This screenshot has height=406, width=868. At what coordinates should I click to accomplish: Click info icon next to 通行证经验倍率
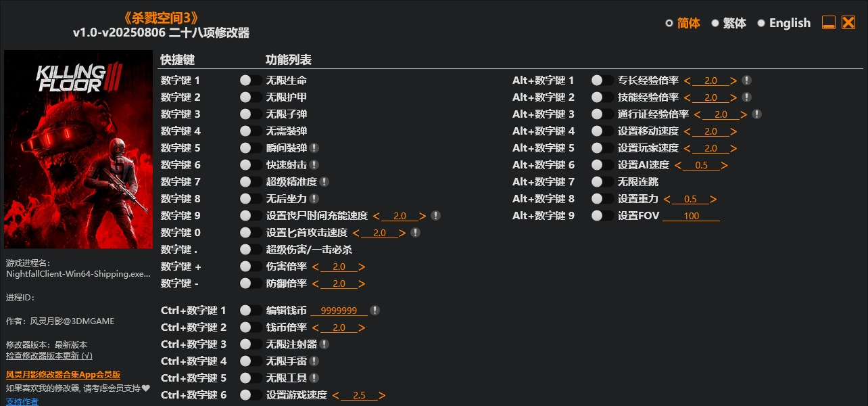point(756,114)
